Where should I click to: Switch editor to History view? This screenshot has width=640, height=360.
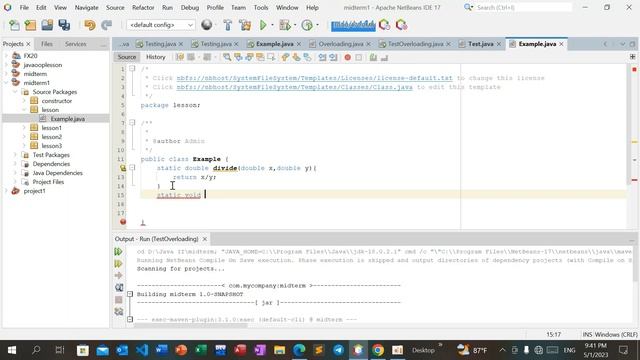click(x=156, y=57)
